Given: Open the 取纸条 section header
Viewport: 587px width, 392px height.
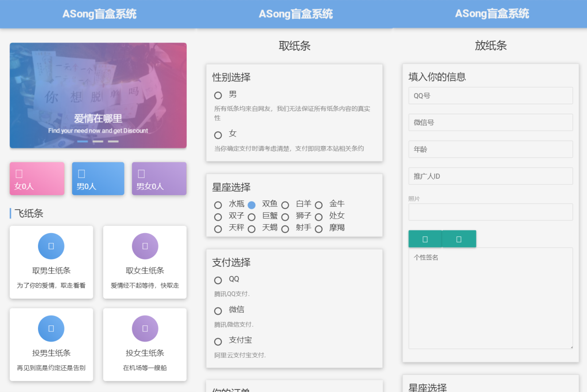Looking at the screenshot, I should (x=295, y=46).
